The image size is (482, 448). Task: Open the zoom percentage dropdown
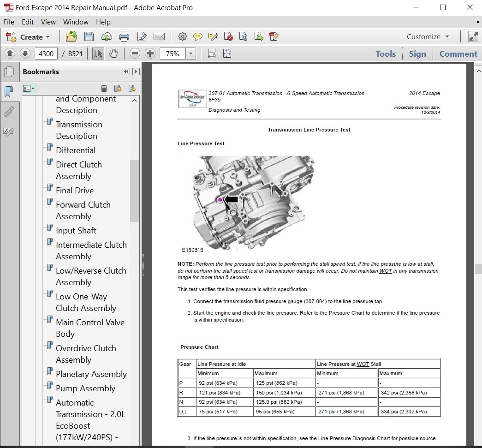[x=190, y=54]
